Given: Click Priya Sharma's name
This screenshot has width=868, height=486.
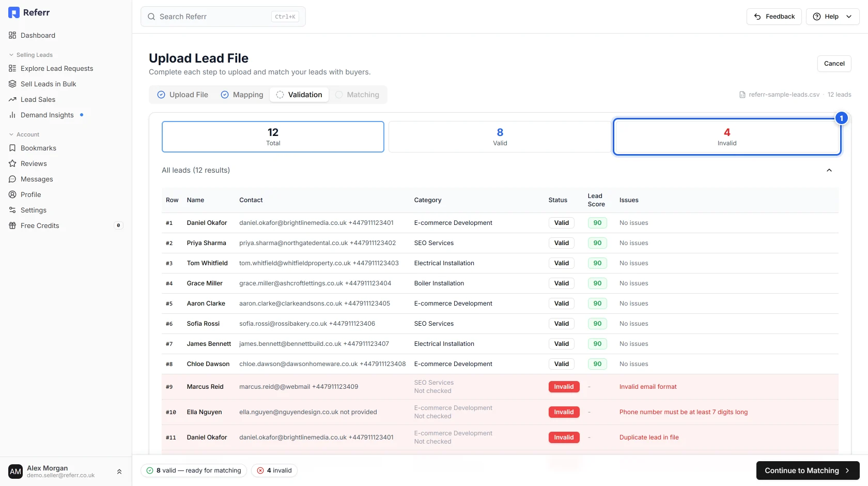Looking at the screenshot, I should (206, 243).
